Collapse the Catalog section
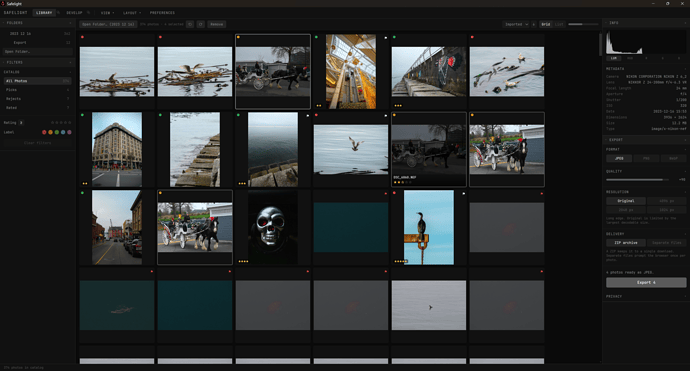 38,72
